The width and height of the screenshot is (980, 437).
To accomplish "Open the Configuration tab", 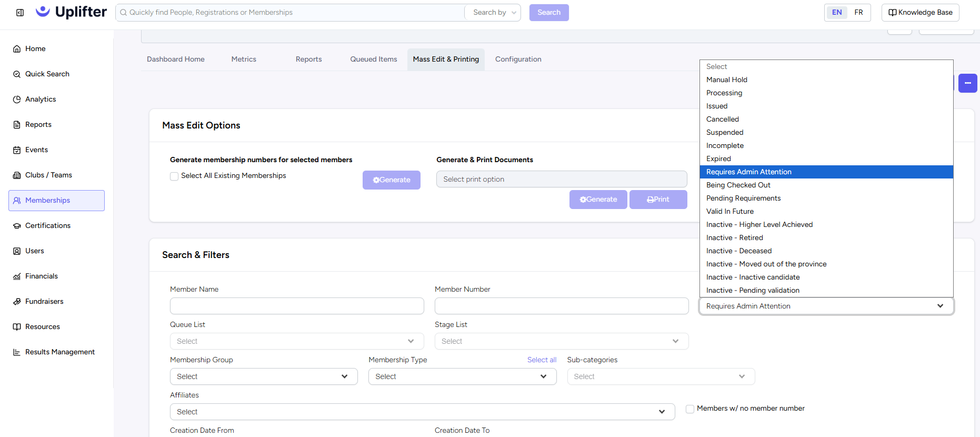I will [x=518, y=59].
